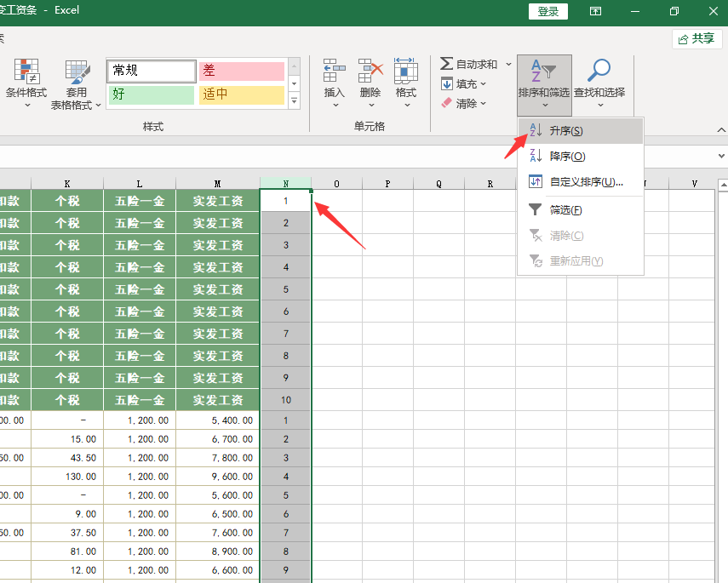Expand the AutoSum (自动求和) dropdown arrow
This screenshot has height=583, width=728.
tap(509, 65)
